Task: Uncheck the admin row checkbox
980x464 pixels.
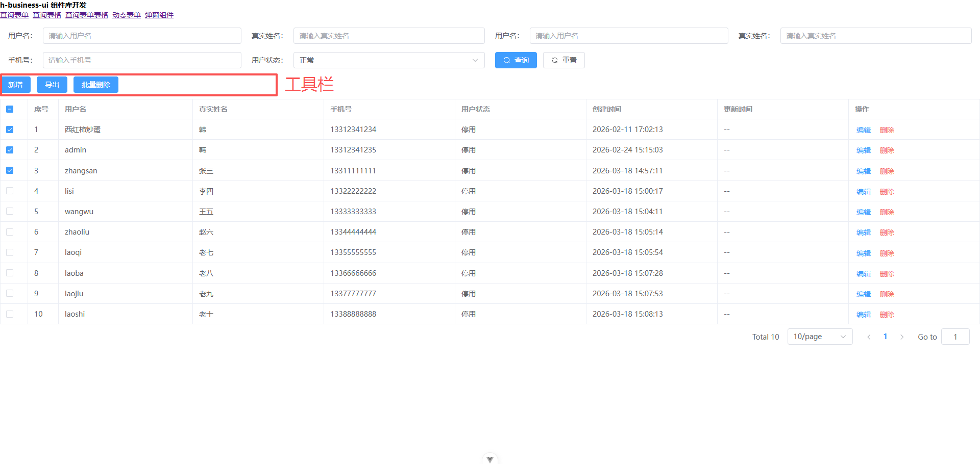Action: point(10,150)
